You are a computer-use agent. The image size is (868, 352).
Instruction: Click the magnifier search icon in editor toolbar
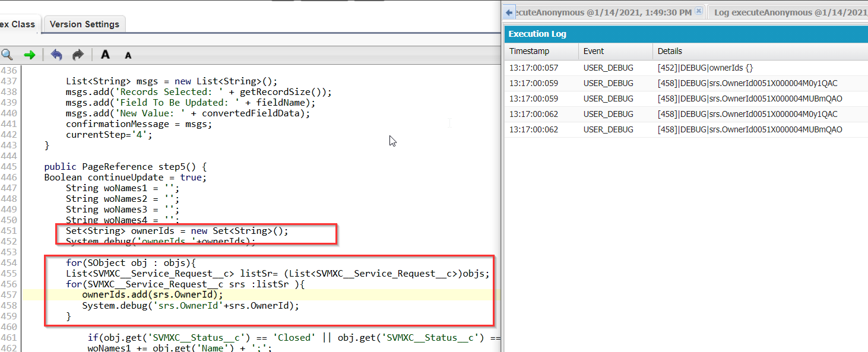pos(7,55)
